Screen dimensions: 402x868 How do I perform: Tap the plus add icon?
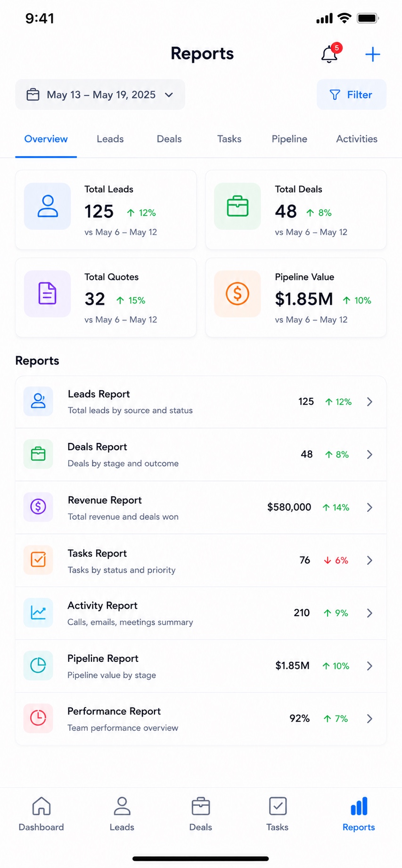[373, 54]
